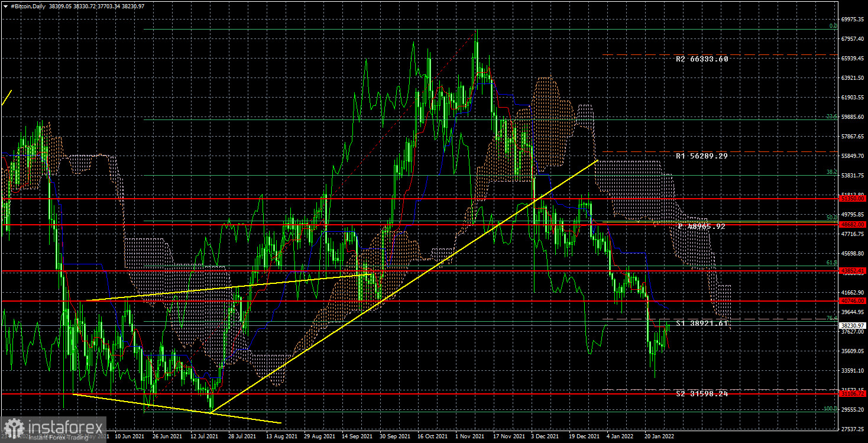Select the R1 56289.29 pivot label
This screenshot has width=868, height=443.
(x=702, y=156)
